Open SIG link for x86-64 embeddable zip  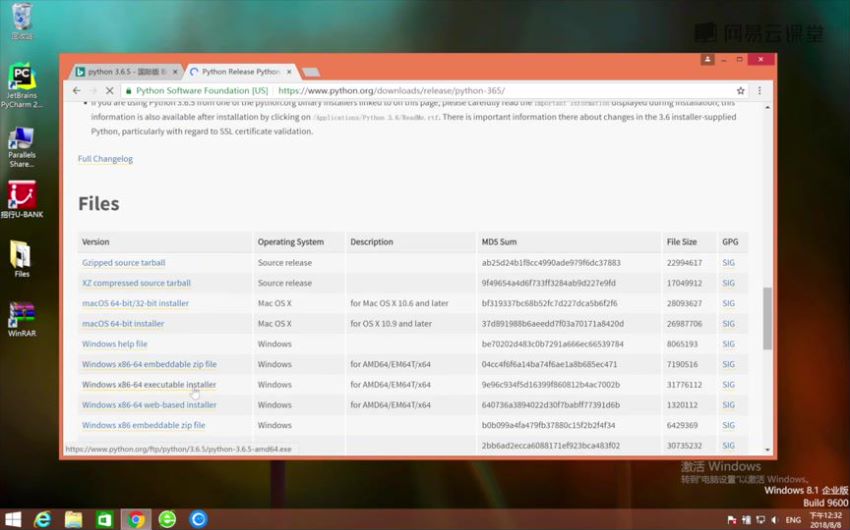[729, 364]
